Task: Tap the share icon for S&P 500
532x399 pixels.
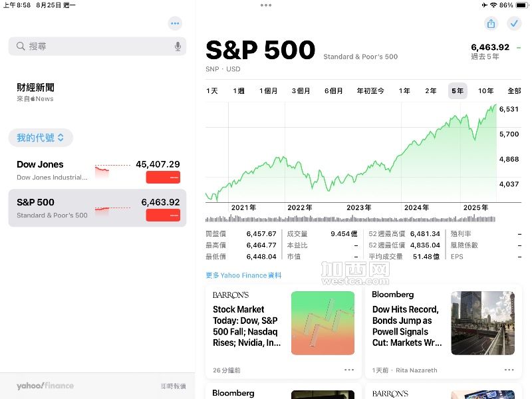Action: pyautogui.click(x=491, y=23)
